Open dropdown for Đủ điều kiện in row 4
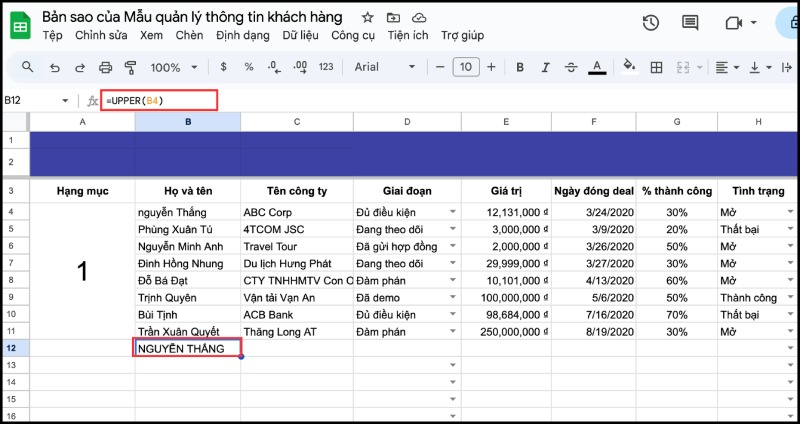Viewport: 800px width, 424px height. pyautogui.click(x=453, y=212)
